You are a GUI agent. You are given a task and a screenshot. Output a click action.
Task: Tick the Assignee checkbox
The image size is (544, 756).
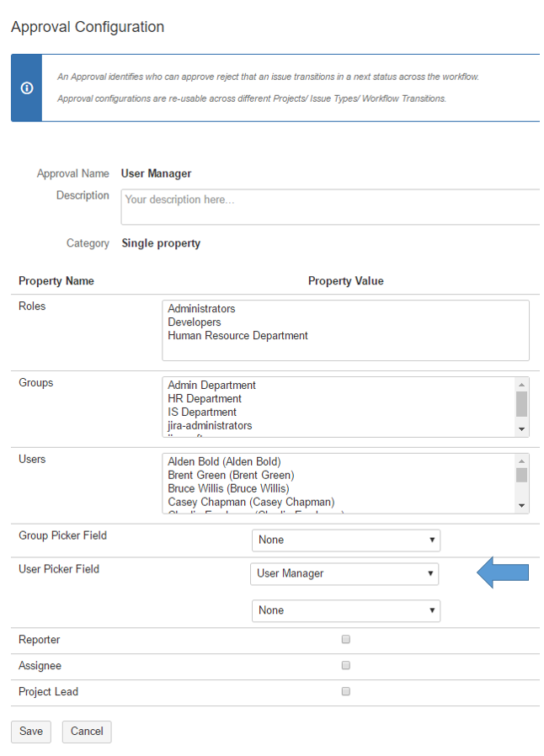[345, 666]
